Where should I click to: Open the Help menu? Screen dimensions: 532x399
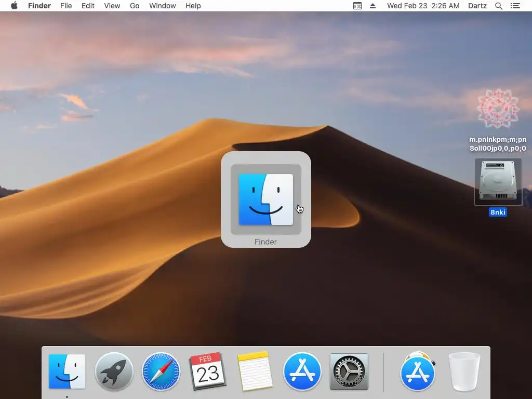point(193,6)
